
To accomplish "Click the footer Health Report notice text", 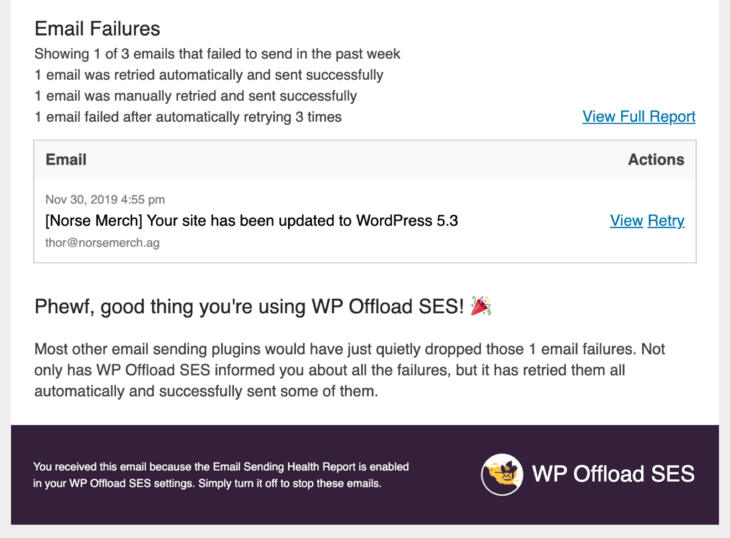I will (221, 475).
